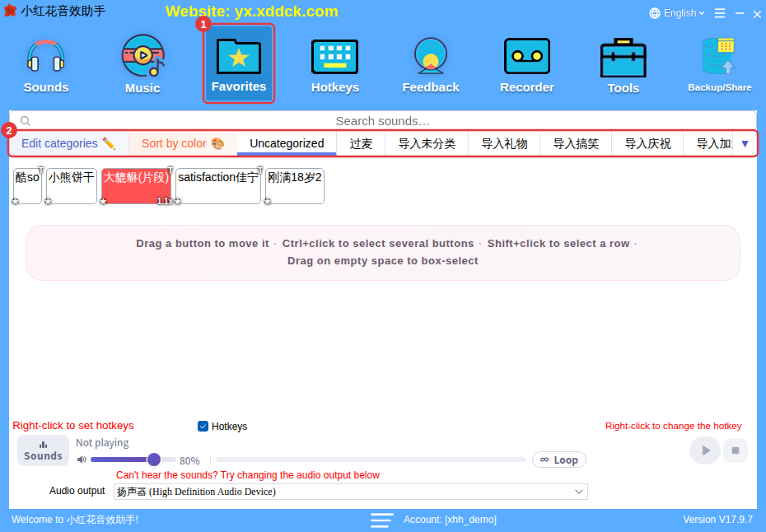Click the play button
Viewport: 766px width, 532px height.
pos(705,450)
